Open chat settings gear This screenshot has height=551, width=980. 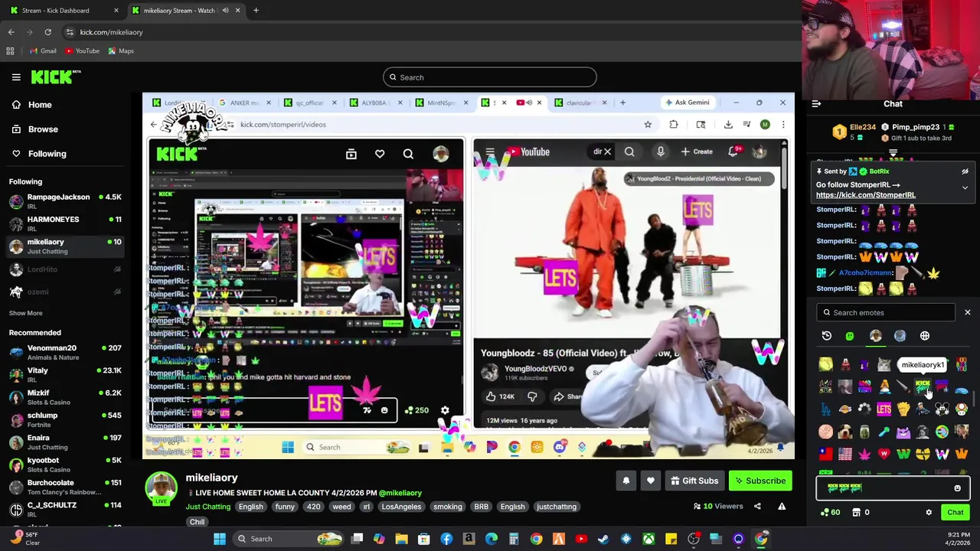point(929,513)
